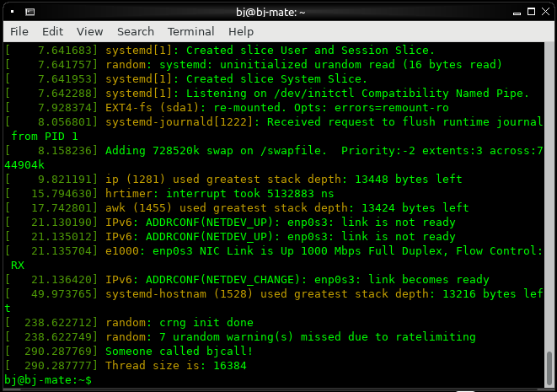The height and width of the screenshot is (392, 557).
Task: Show the Terminal menu options
Action: [190, 31]
